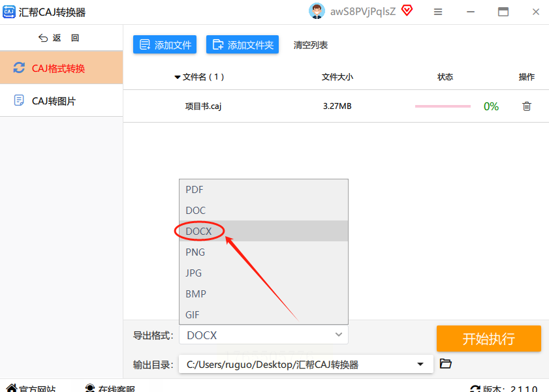Clear the list via 清空列表
Viewport: 549px width, 392px height.
311,45
